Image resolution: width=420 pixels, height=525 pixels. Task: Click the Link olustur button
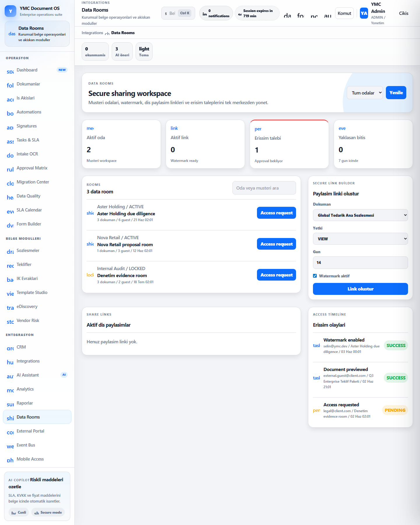point(360,289)
